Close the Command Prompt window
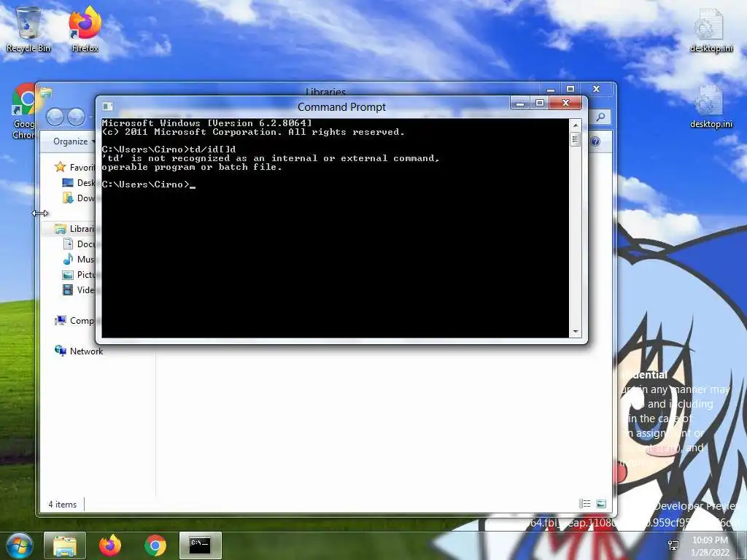This screenshot has height=560, width=747. (x=565, y=103)
